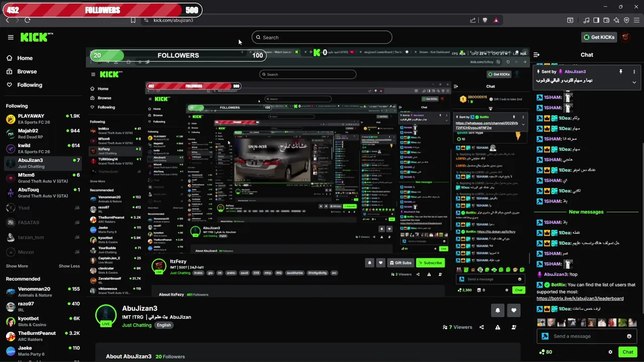
Task: Reload the page
Action: 27,20
